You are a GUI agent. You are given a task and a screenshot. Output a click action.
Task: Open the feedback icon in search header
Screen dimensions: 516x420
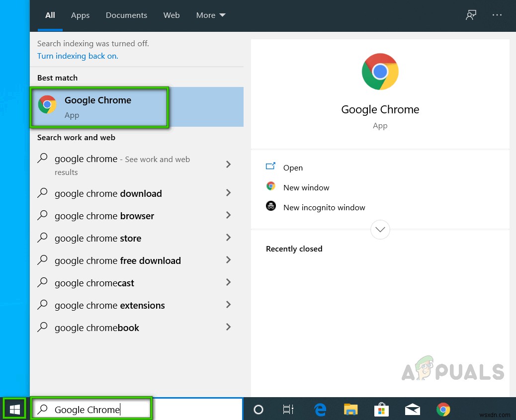pyautogui.click(x=471, y=15)
